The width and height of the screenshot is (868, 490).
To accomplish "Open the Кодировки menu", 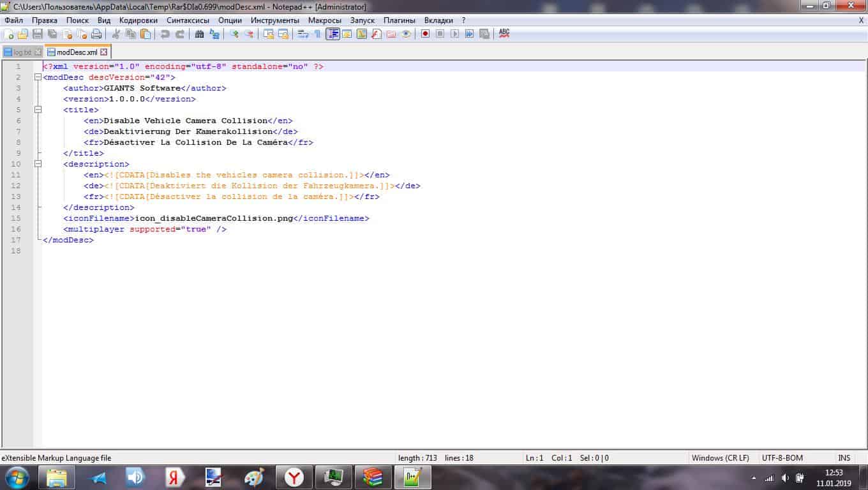I will point(138,20).
